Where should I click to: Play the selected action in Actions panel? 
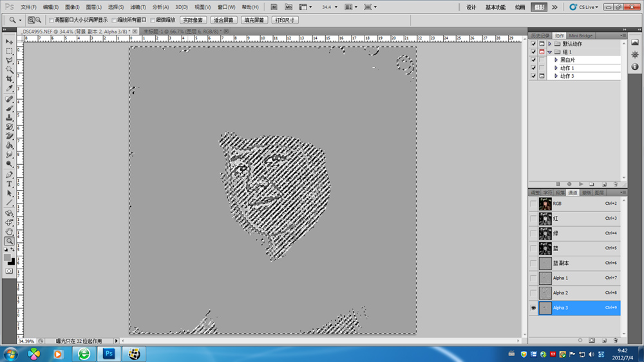tap(581, 184)
